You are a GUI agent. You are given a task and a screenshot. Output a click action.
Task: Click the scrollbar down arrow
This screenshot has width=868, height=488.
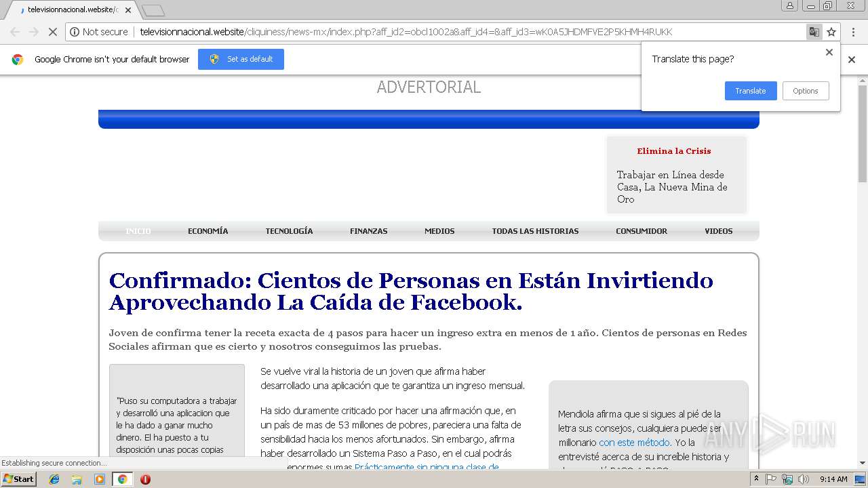coord(863,463)
